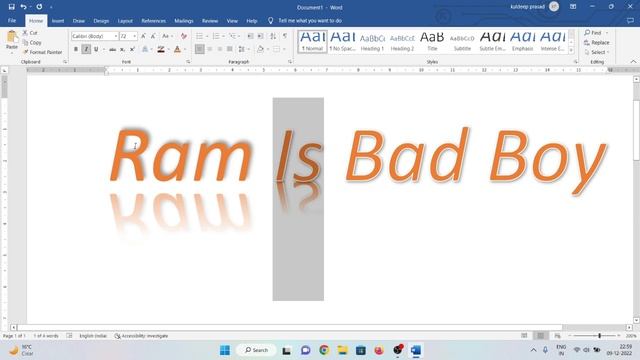Open the Font dialog launcher
This screenshot has height=360, width=640.
(x=188, y=62)
